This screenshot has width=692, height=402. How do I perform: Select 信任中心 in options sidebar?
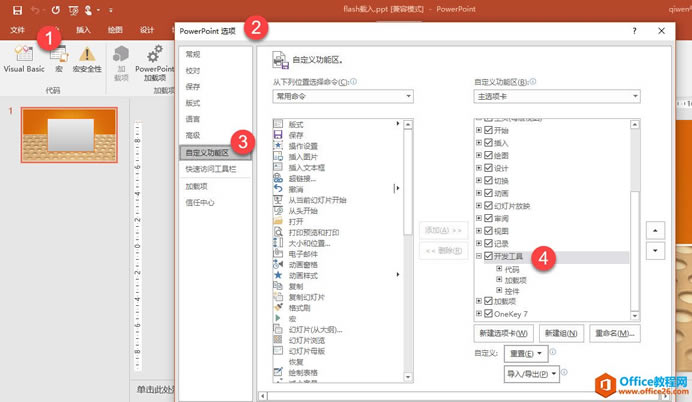click(200, 203)
